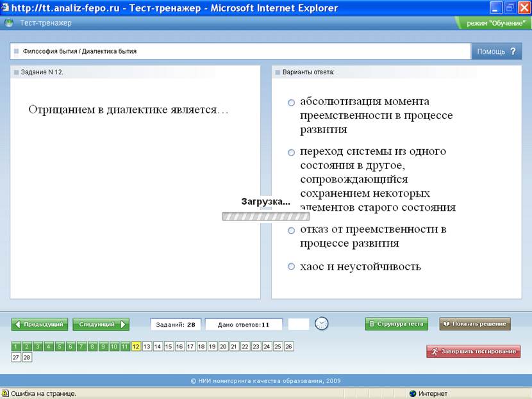Jump to question 8
This screenshot has height=399, width=532.
click(92, 346)
